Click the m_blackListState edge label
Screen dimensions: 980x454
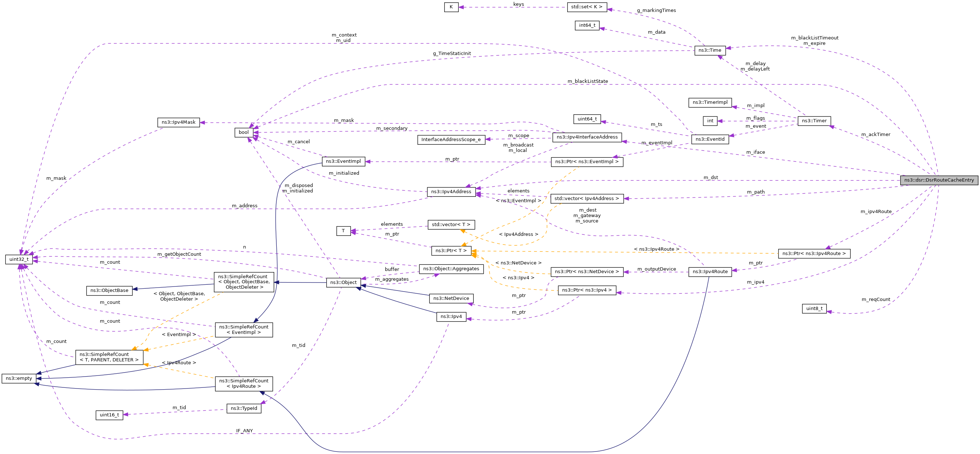(x=588, y=81)
